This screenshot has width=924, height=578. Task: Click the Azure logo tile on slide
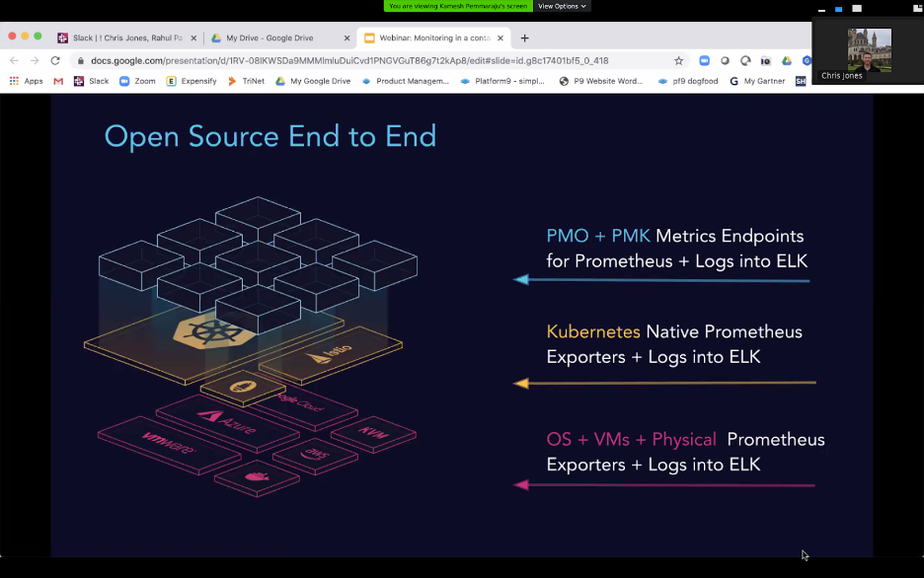pyautogui.click(x=227, y=422)
